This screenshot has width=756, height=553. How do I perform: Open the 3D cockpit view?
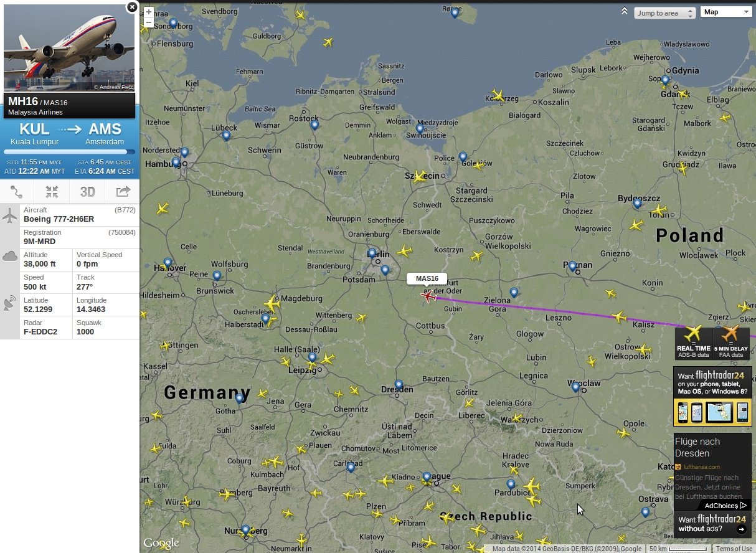click(87, 191)
